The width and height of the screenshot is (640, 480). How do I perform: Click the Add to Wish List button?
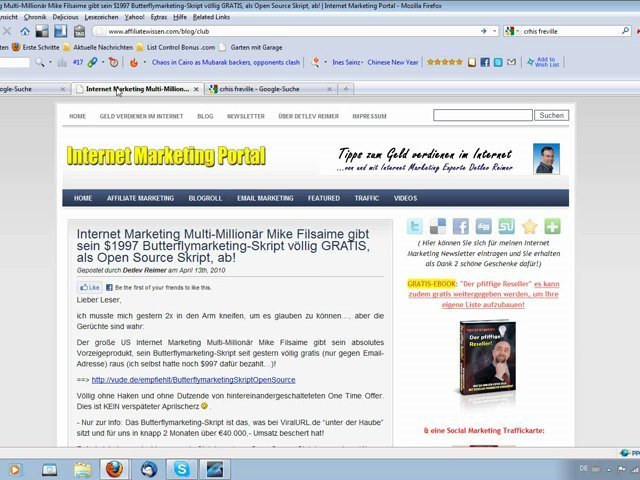[x=546, y=61]
